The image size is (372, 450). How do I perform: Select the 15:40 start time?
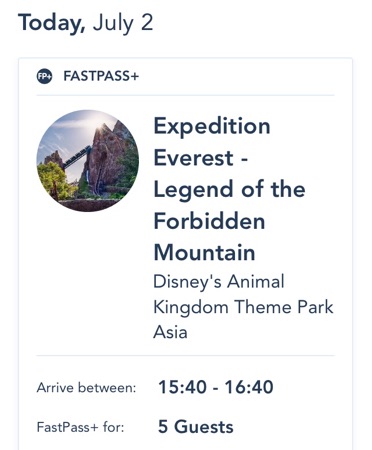pos(182,387)
